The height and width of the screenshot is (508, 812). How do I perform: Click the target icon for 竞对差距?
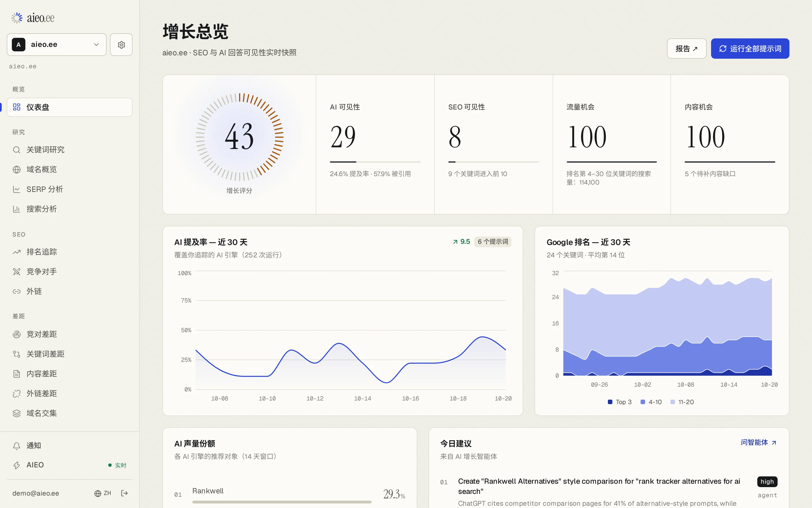point(16,334)
